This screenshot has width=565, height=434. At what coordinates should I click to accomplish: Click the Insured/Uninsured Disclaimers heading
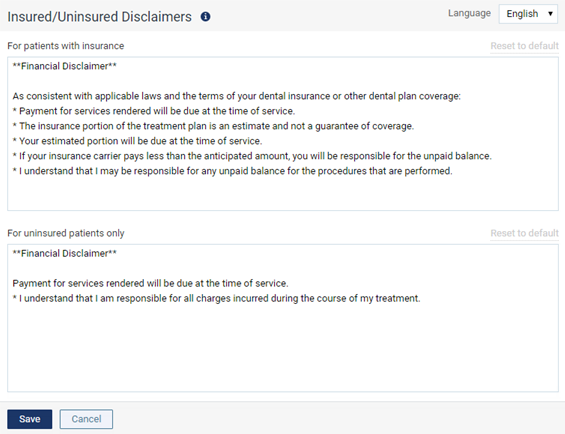pos(99,17)
